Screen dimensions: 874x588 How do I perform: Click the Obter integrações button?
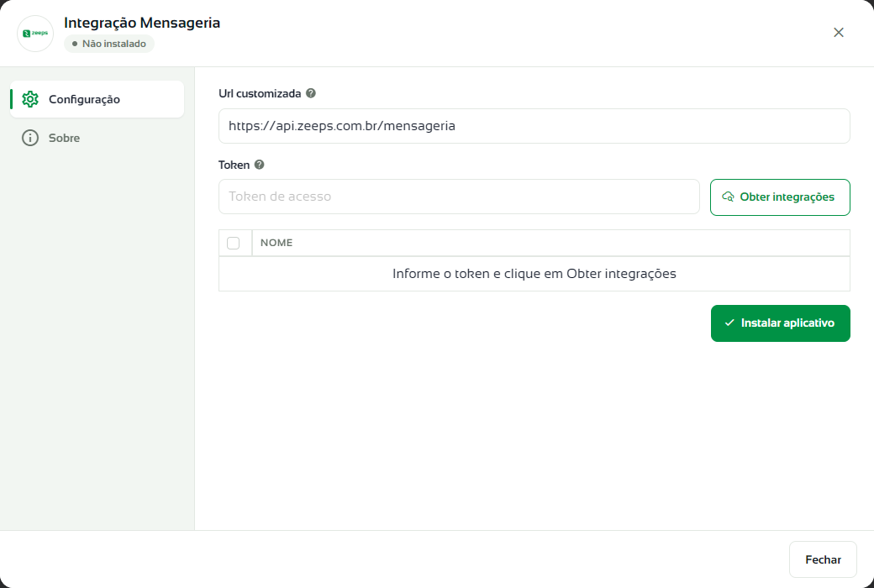[780, 197]
